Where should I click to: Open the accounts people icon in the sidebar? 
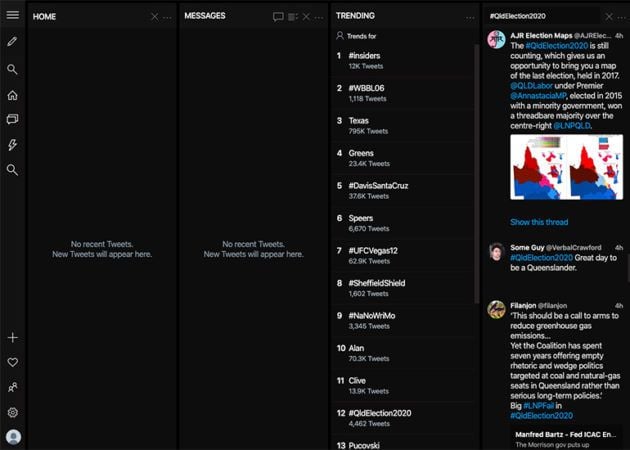pyautogui.click(x=12, y=387)
